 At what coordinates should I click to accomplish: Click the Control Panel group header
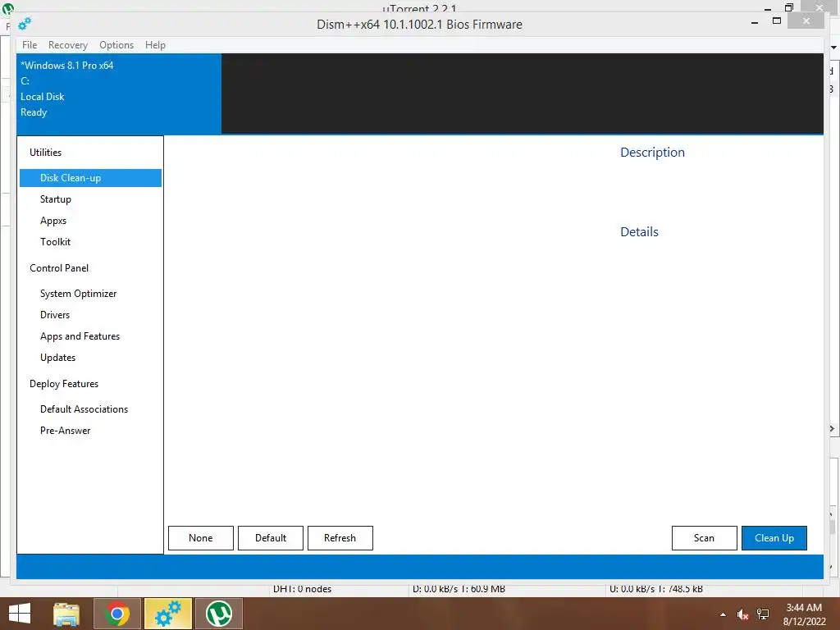coord(59,268)
